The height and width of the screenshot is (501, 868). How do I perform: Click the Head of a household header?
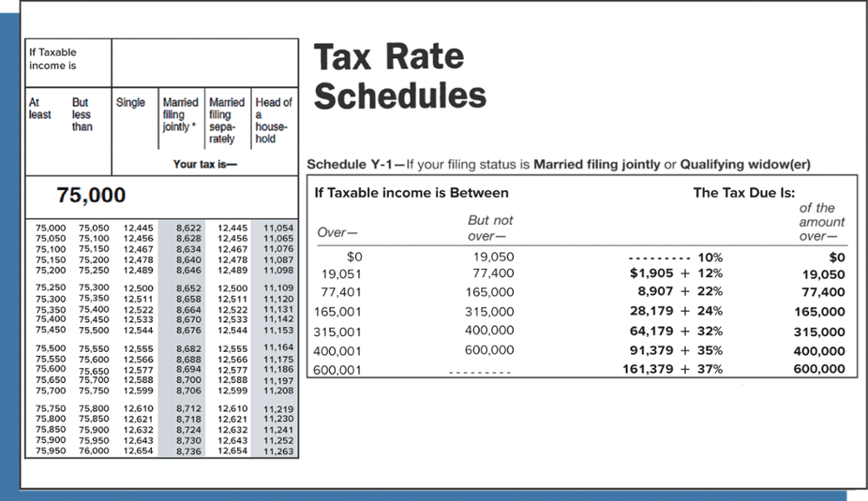click(x=273, y=120)
